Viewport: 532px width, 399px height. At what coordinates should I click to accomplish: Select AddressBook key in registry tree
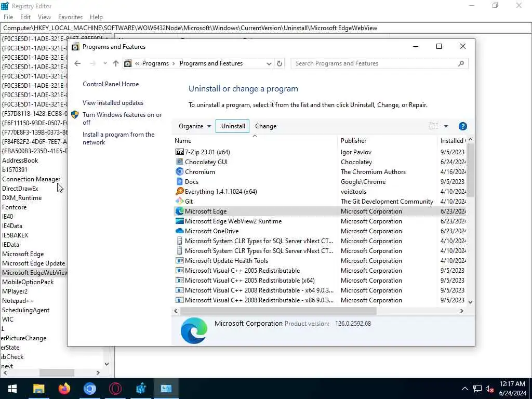(x=20, y=161)
